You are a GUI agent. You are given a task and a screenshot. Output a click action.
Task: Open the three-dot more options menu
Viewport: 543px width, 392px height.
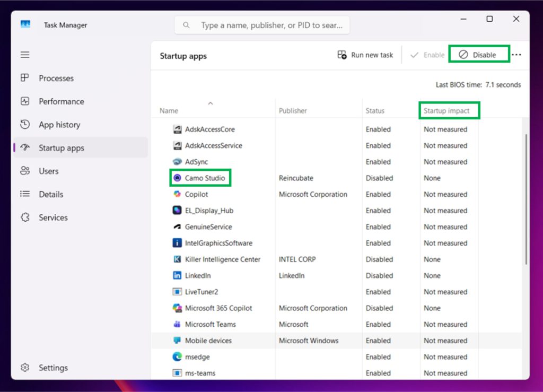(x=516, y=55)
